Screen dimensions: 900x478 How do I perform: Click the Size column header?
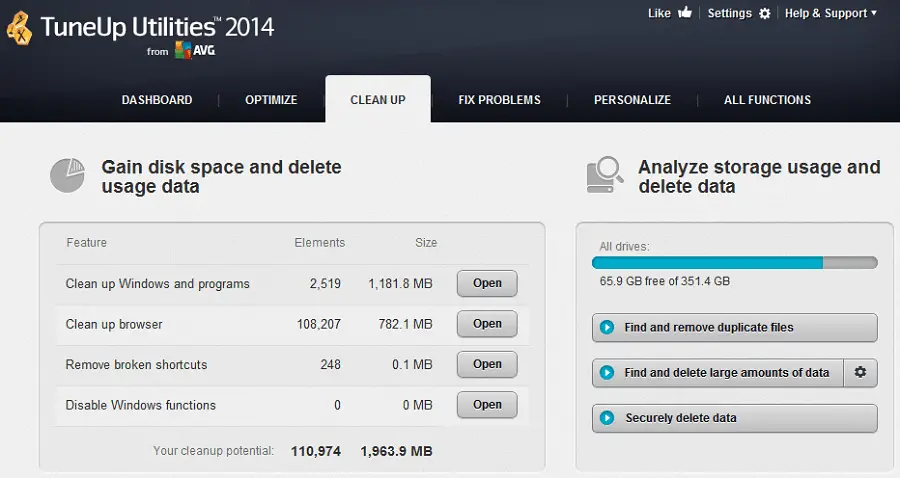pos(426,243)
